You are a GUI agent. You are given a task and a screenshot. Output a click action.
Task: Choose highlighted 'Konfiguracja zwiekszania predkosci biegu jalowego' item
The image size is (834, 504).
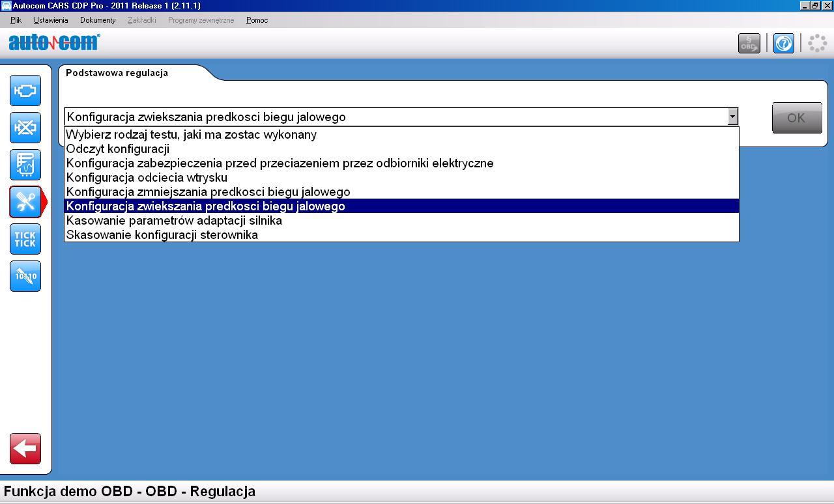point(401,206)
